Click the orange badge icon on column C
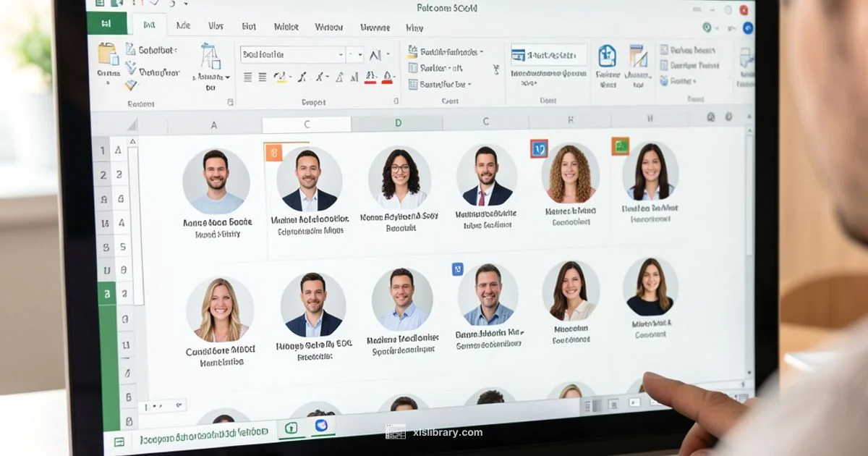This screenshot has width=868, height=456. 273,152
